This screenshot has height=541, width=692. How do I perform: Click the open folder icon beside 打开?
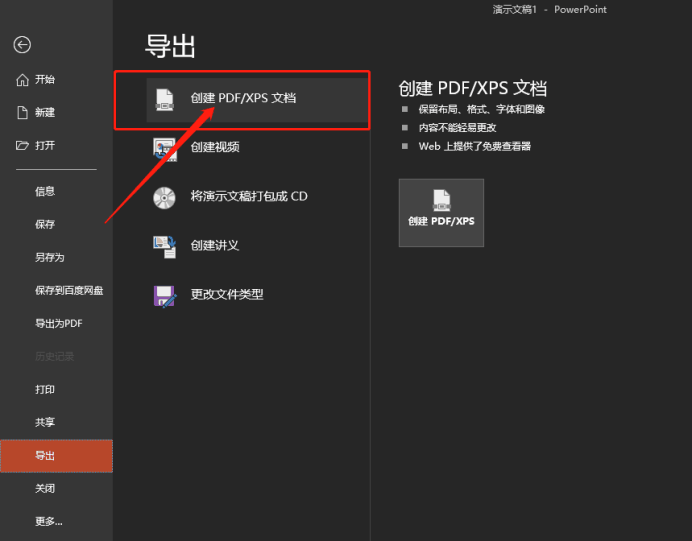click(x=22, y=145)
